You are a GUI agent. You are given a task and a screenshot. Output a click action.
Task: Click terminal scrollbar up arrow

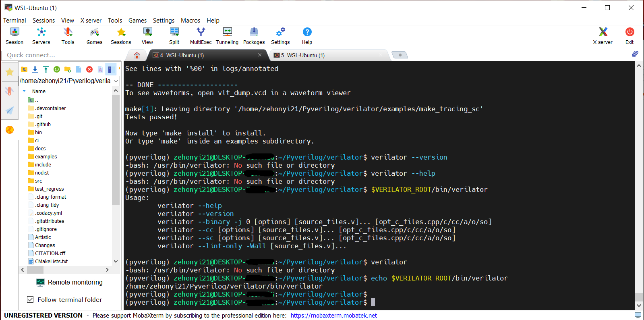[639, 65]
